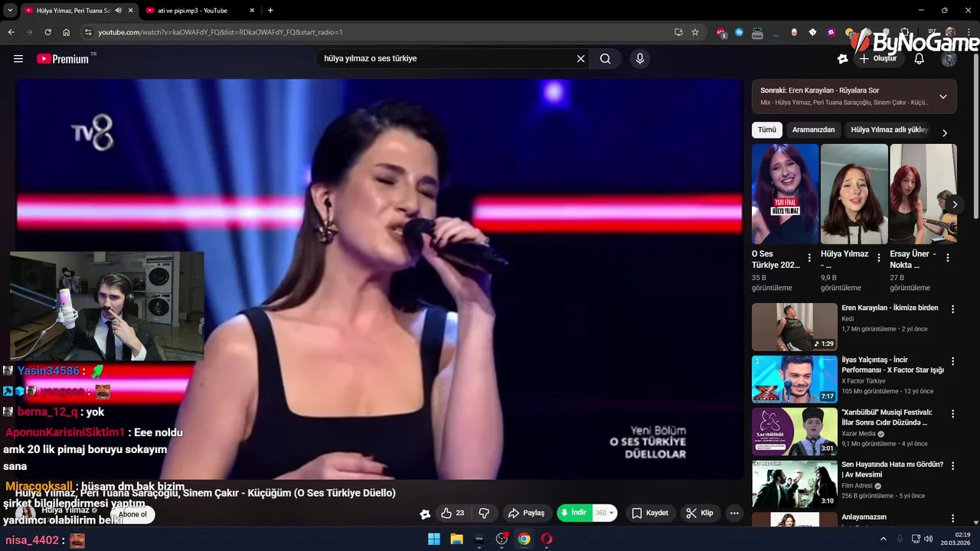Open options for O Ses Türkiye 202… short
Screen dimensions: 980x551
click(x=809, y=258)
